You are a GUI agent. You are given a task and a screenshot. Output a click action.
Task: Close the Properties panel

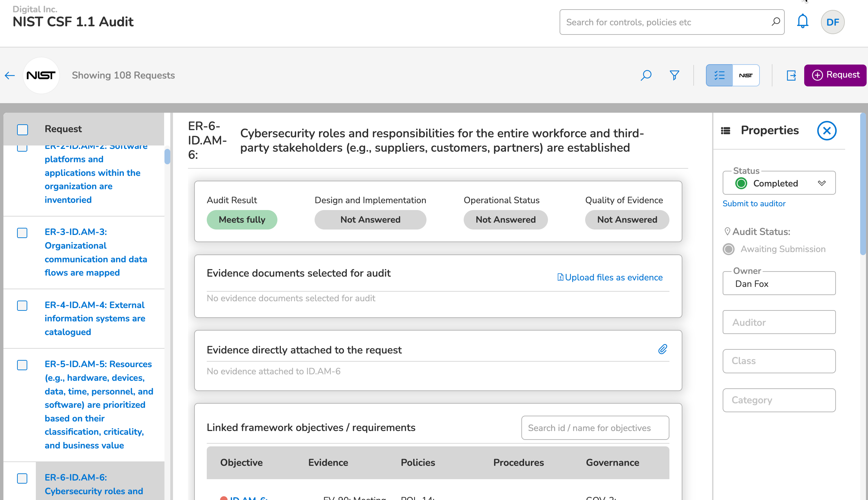826,130
